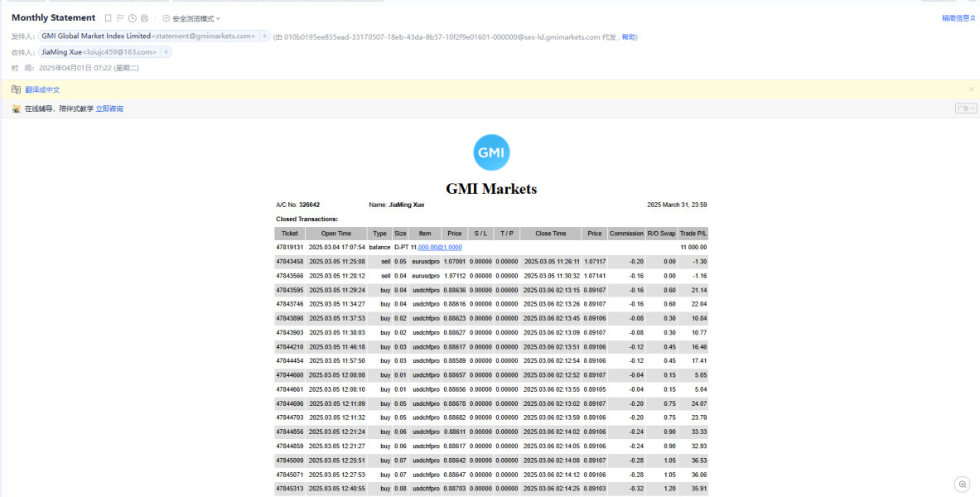Click balance amount 11 000.00

(693, 248)
